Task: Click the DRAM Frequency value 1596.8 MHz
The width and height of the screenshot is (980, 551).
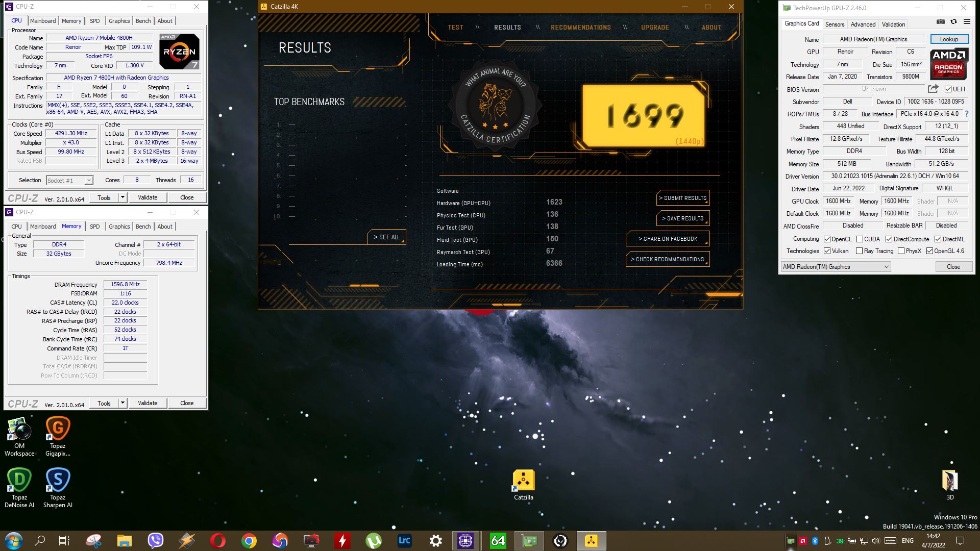Action: pyautogui.click(x=125, y=285)
